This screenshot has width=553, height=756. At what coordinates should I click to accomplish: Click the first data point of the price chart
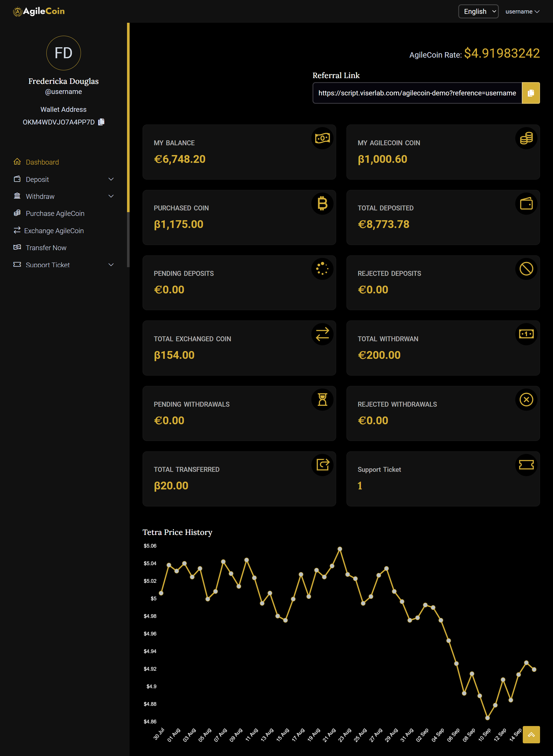[x=161, y=593]
